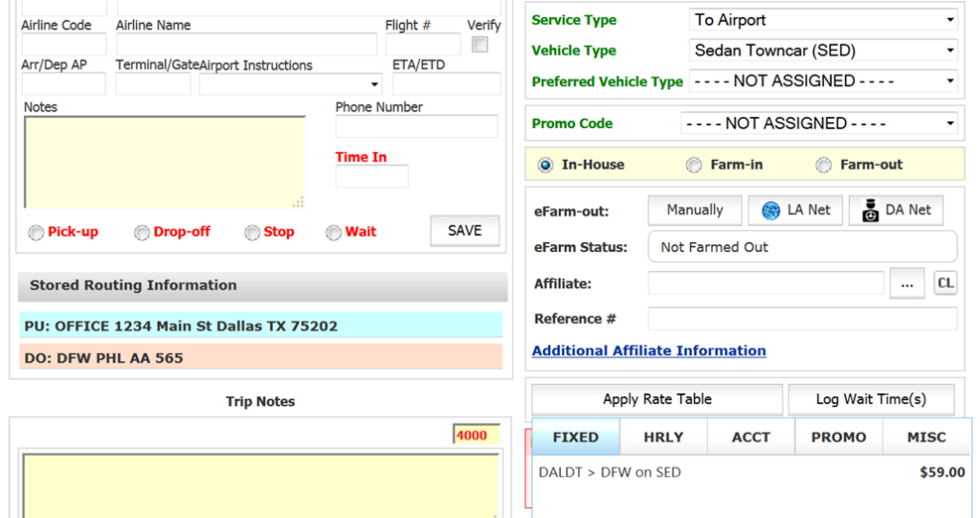Viewport: 980px width, 518px height.
Task: Expand the Vehicle Type dropdown
Action: [x=823, y=51]
